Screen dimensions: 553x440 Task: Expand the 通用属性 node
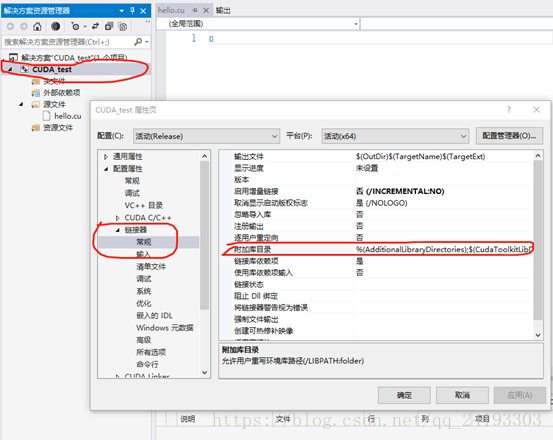106,157
